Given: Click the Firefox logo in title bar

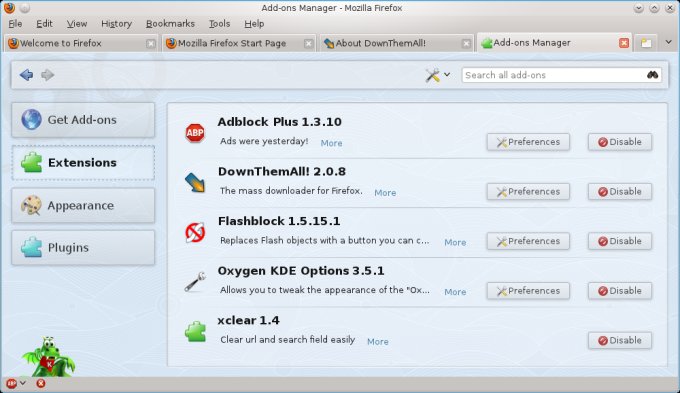Looking at the screenshot, I should point(9,8).
